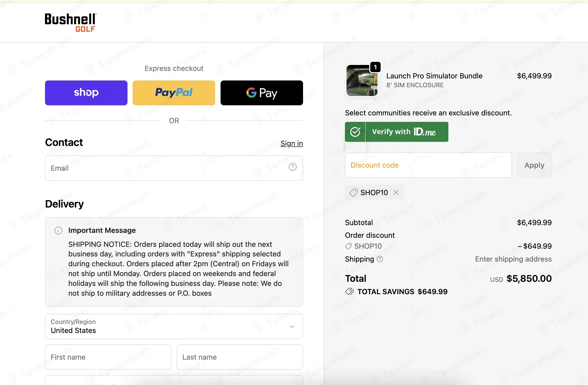Remove the SHOP10 discount code
This screenshot has height=385, width=588.
(396, 192)
